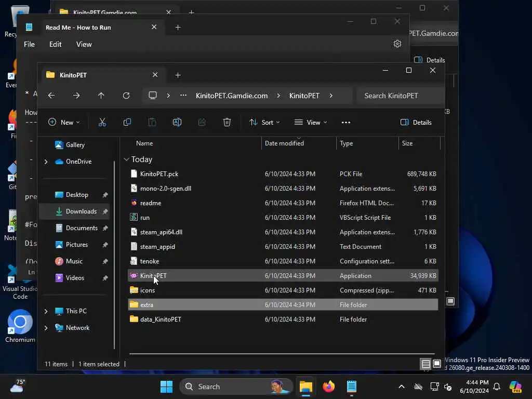
Task: Expand the OneDrive tree node
Action: tap(46, 162)
